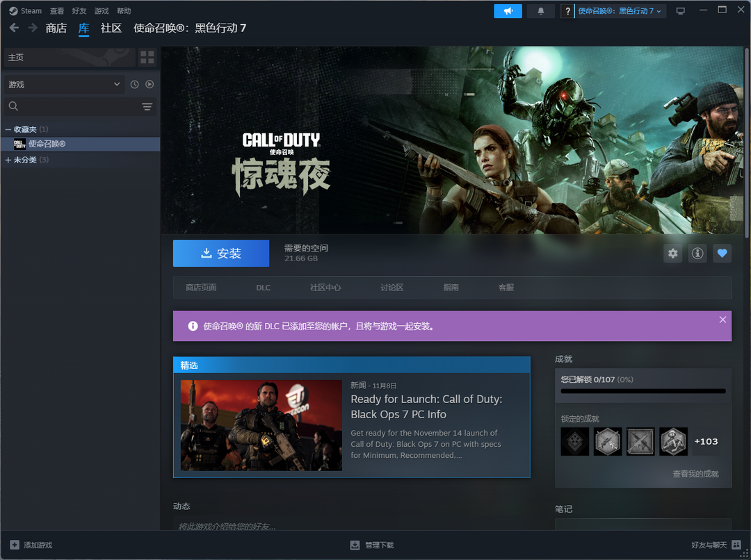Click the game info icon
The width and height of the screenshot is (751, 560).
pyautogui.click(x=697, y=254)
